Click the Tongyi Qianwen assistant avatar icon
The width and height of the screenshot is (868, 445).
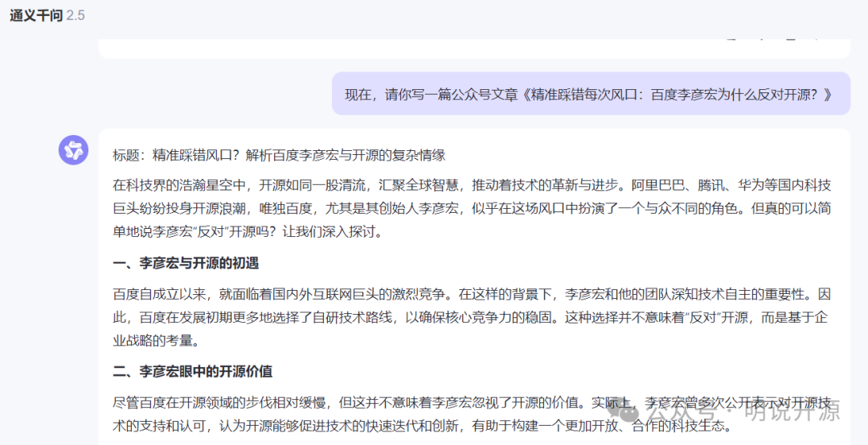[74, 150]
